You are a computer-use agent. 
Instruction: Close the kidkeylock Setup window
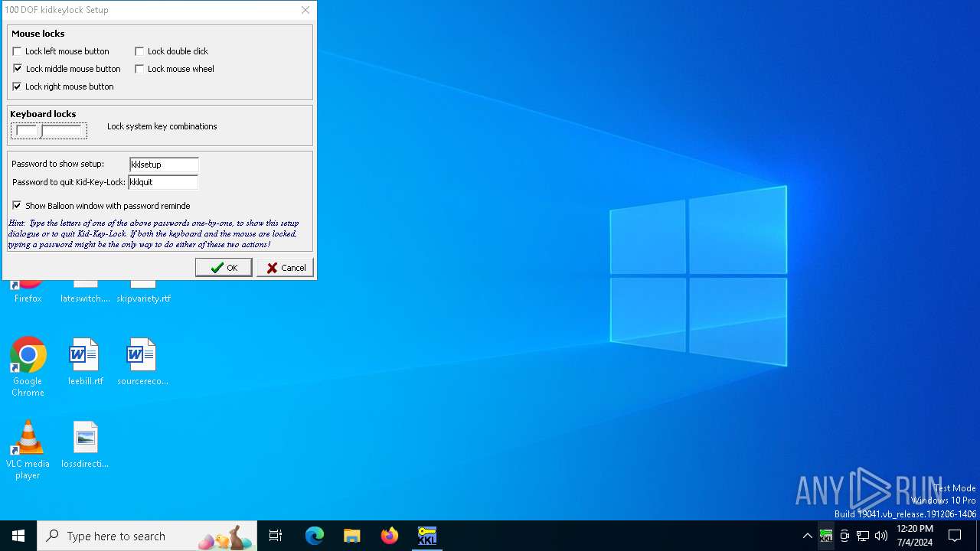[x=305, y=10]
